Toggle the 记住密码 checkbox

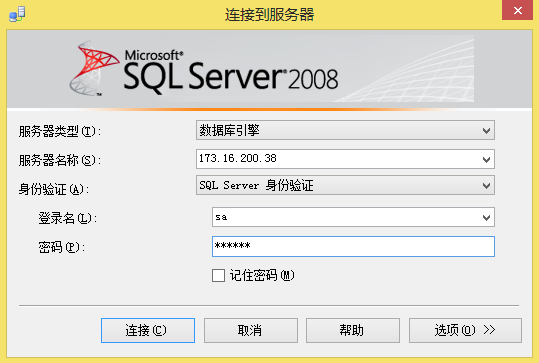point(218,275)
